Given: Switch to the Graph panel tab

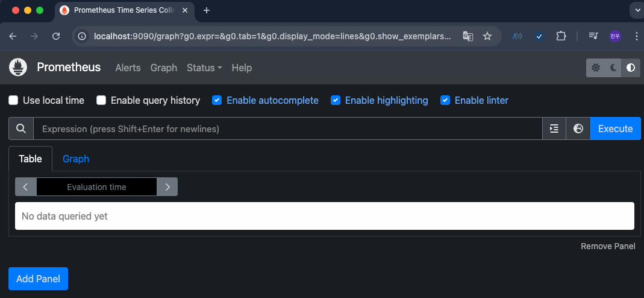Looking at the screenshot, I should (75, 159).
